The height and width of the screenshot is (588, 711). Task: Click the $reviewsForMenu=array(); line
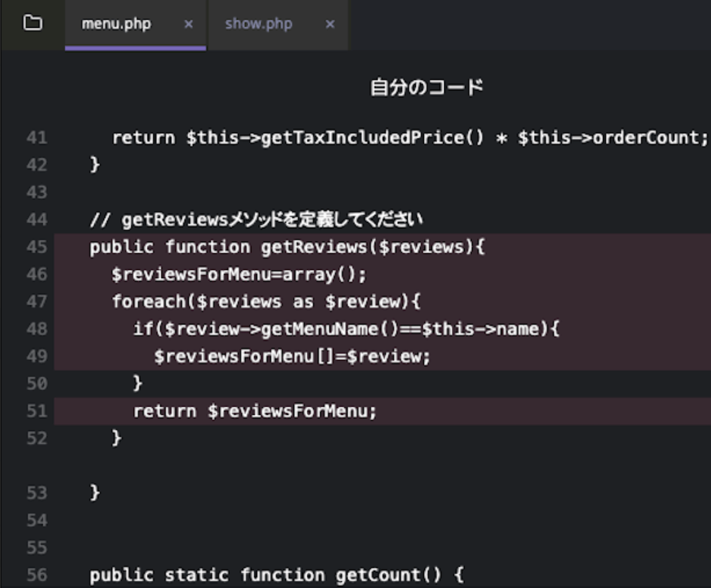(x=239, y=275)
